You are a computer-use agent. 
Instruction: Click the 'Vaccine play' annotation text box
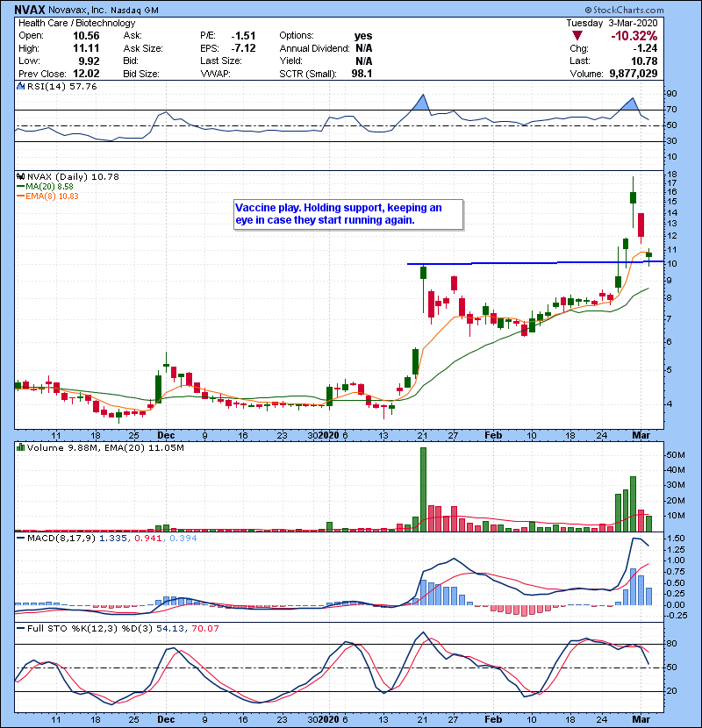[348, 214]
